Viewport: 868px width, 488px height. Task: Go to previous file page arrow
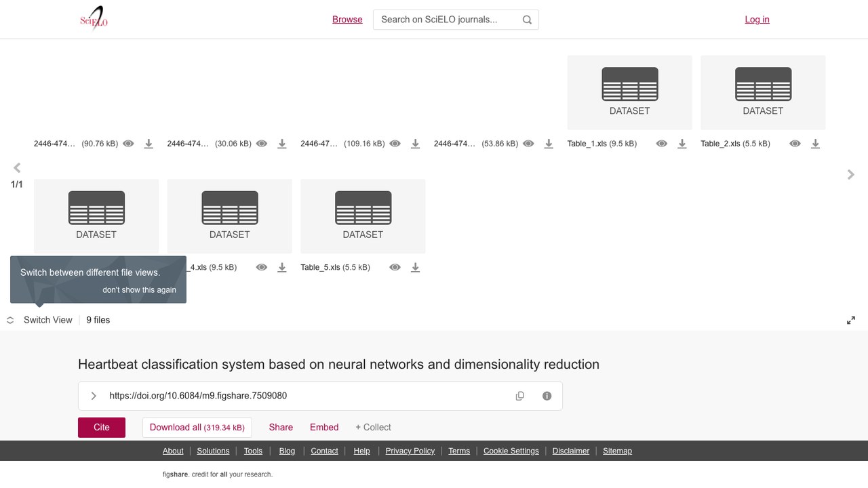17,167
